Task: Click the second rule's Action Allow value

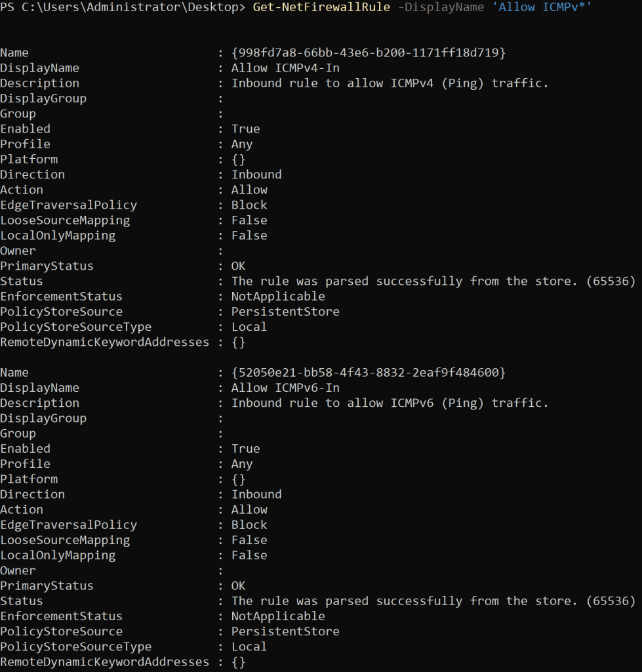Action: 250,509
